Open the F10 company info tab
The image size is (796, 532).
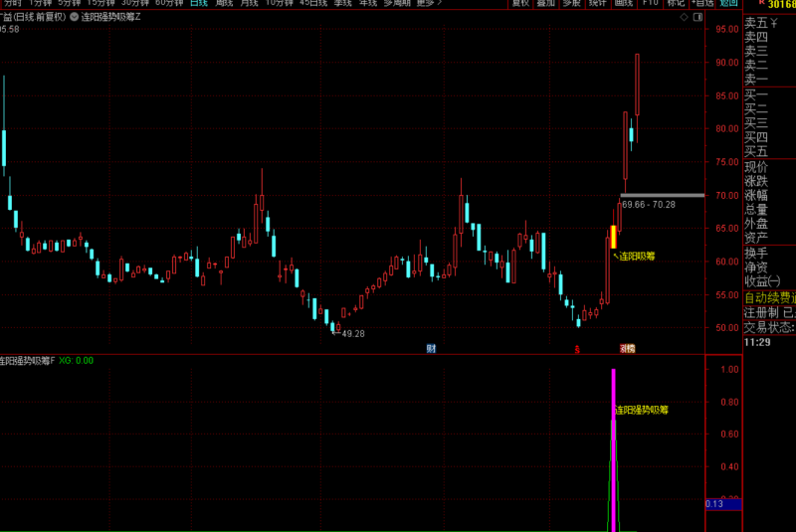point(651,3)
